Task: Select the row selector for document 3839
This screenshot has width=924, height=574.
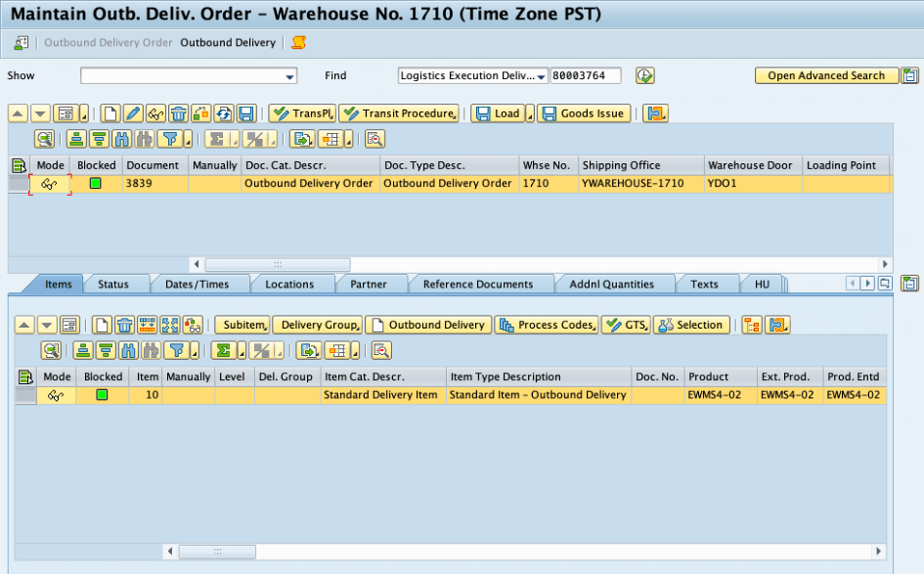Action: [19, 183]
